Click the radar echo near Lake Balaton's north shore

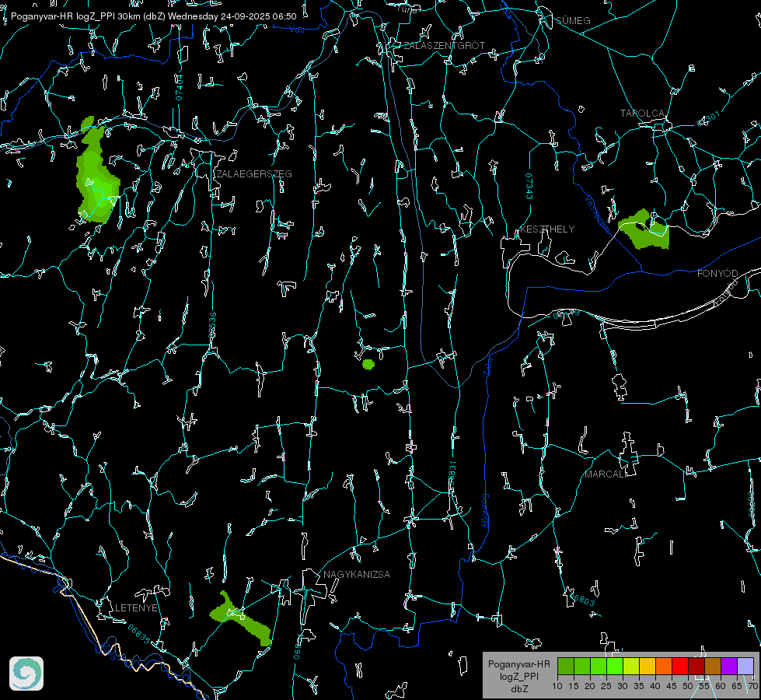click(644, 230)
